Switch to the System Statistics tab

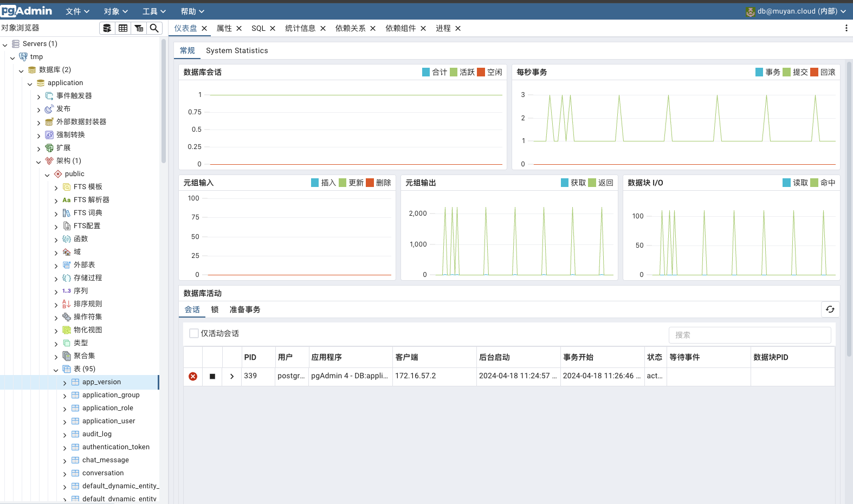(237, 50)
